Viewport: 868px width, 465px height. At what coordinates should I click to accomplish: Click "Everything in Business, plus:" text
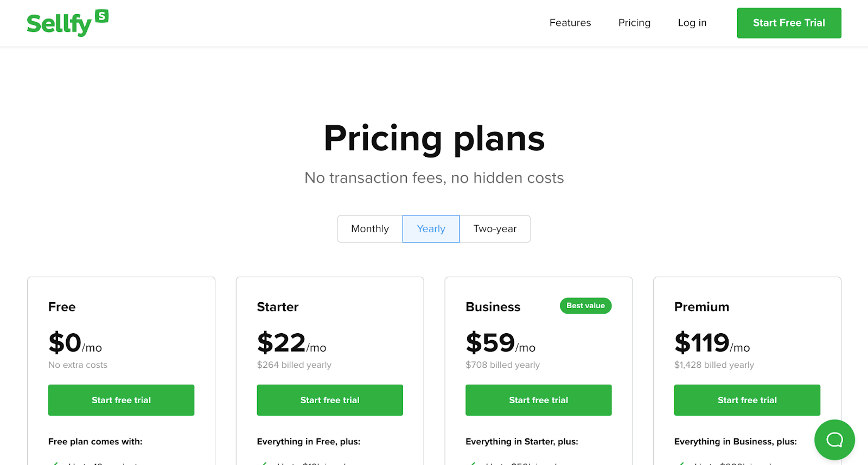735,442
